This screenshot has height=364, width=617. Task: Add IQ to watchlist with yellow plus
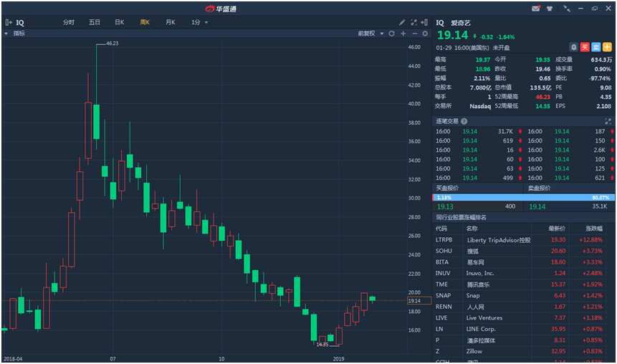pos(606,47)
